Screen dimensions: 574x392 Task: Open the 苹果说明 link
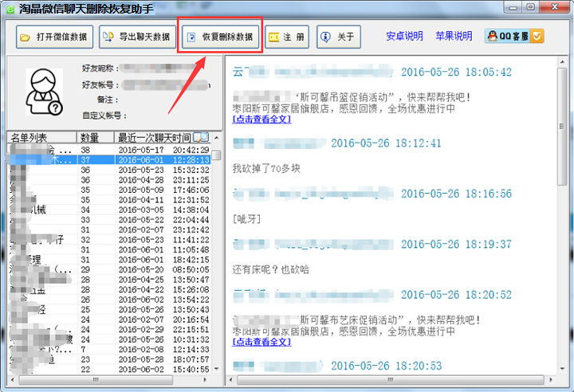point(454,36)
